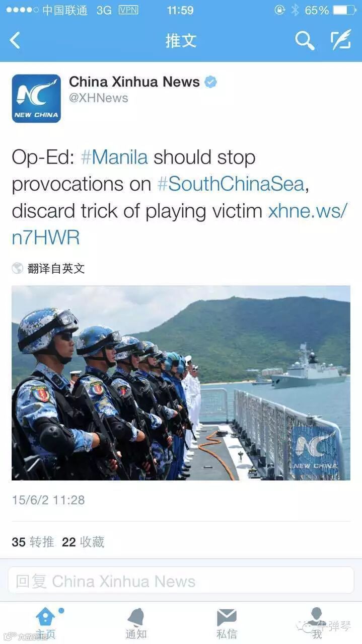
Task: Tap the battery indicator in status bar
Action: tap(343, 10)
